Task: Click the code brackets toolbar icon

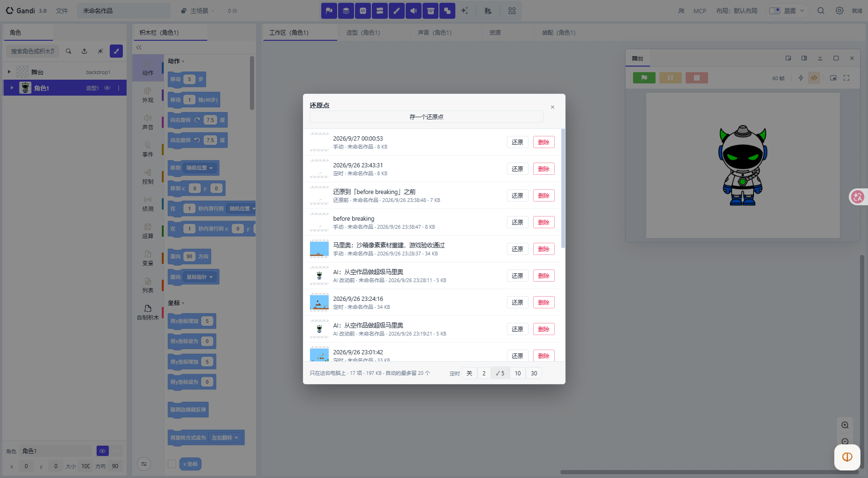Action: 363,11
